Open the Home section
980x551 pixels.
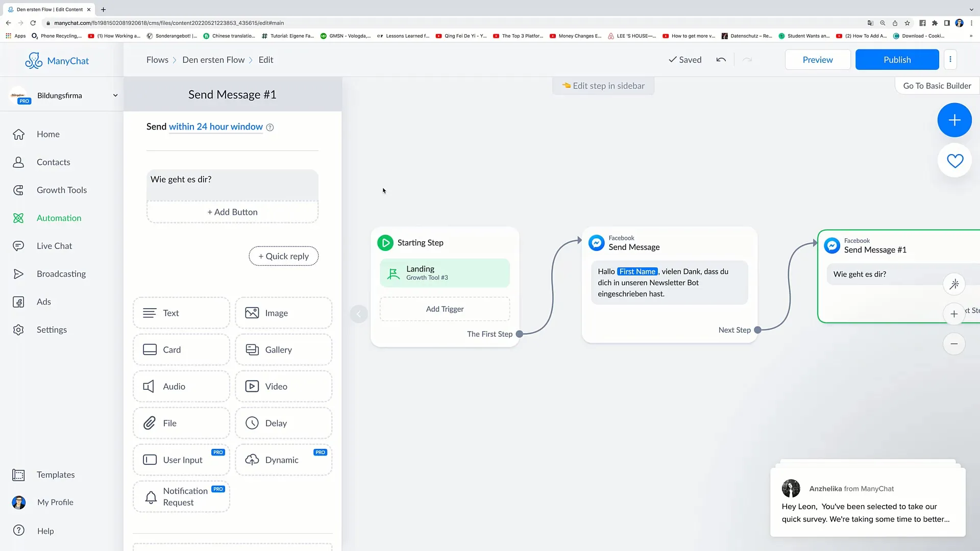[x=48, y=134]
